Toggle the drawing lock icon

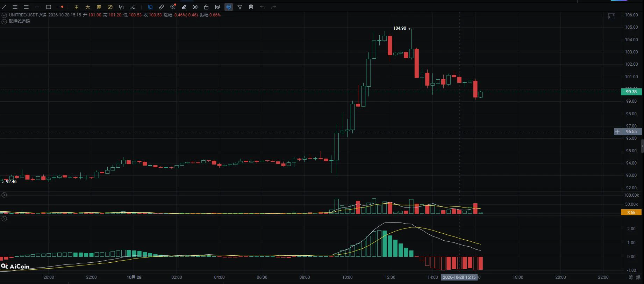tap(206, 7)
